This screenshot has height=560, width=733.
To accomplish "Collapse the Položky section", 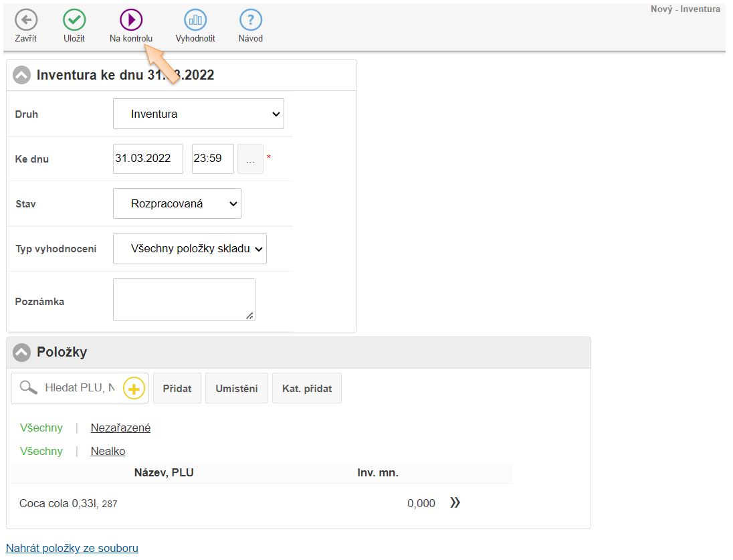I will (x=22, y=352).
